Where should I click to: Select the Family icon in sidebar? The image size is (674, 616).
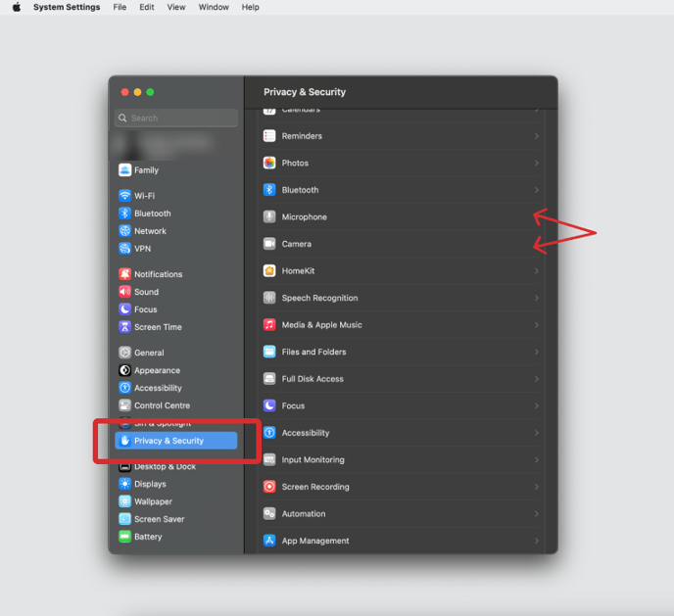point(124,170)
